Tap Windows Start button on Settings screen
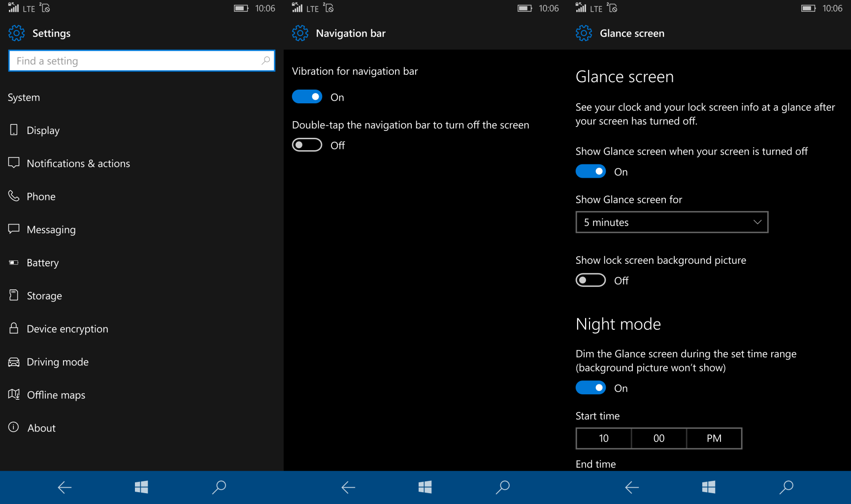The height and width of the screenshot is (504, 851). tap(141, 487)
